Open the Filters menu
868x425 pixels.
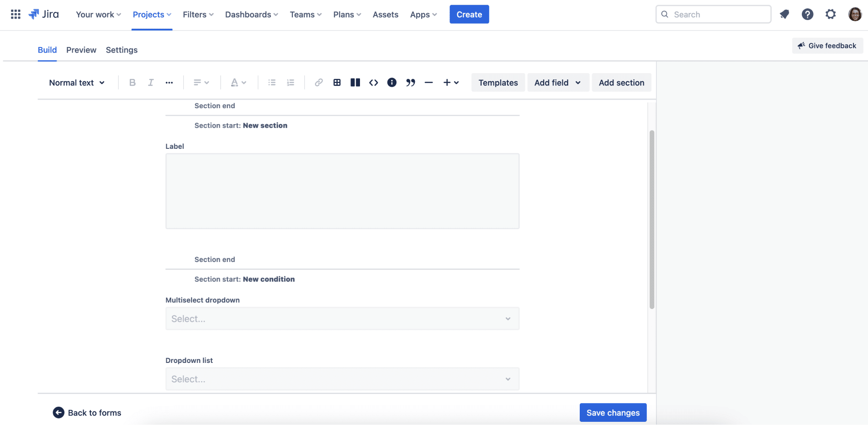[198, 15]
